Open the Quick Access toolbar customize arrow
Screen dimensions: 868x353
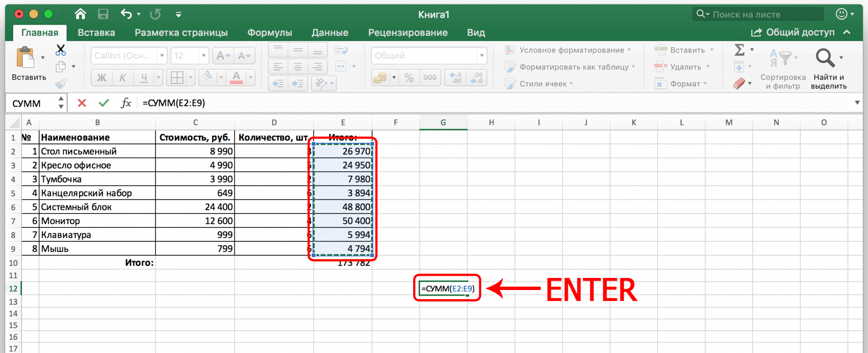click(x=178, y=15)
